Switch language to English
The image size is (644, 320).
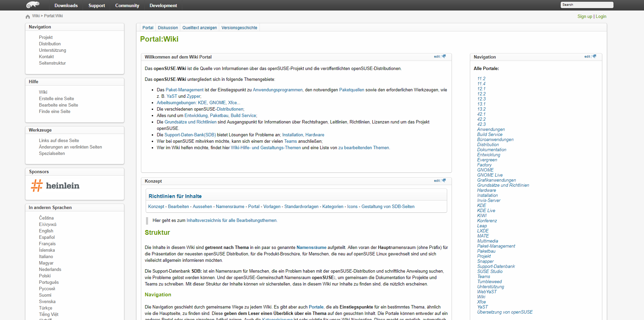point(46,231)
